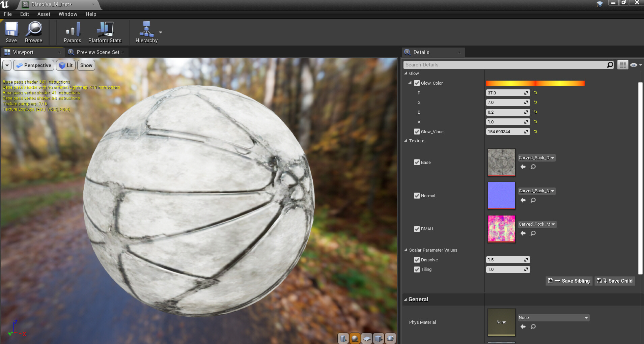Image resolution: width=644 pixels, height=344 pixels.
Task: Click the Save Child button
Action: [614, 281]
